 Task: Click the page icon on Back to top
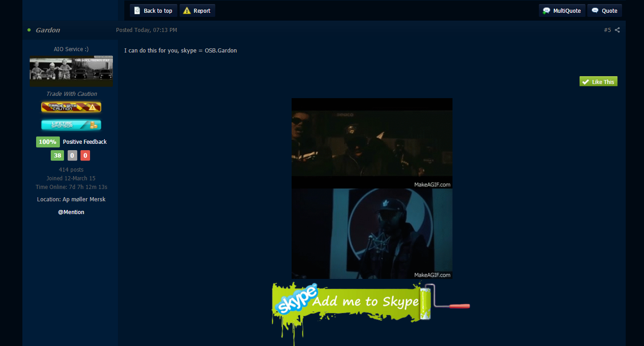click(x=137, y=10)
